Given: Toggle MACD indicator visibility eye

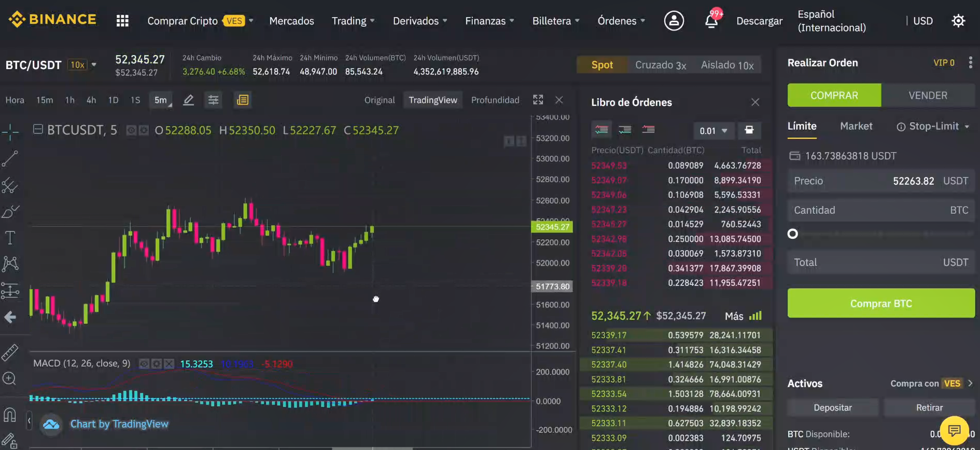Looking at the screenshot, I should (144, 364).
